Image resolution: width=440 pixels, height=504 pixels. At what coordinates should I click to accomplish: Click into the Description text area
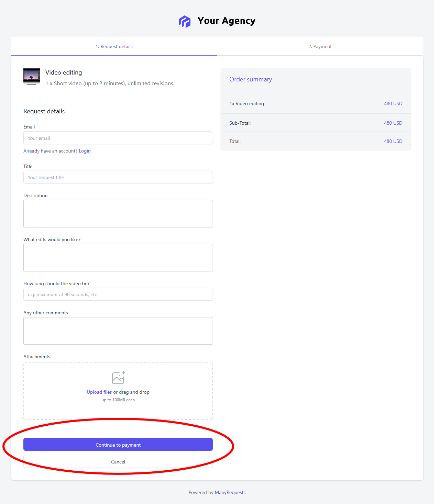click(118, 214)
